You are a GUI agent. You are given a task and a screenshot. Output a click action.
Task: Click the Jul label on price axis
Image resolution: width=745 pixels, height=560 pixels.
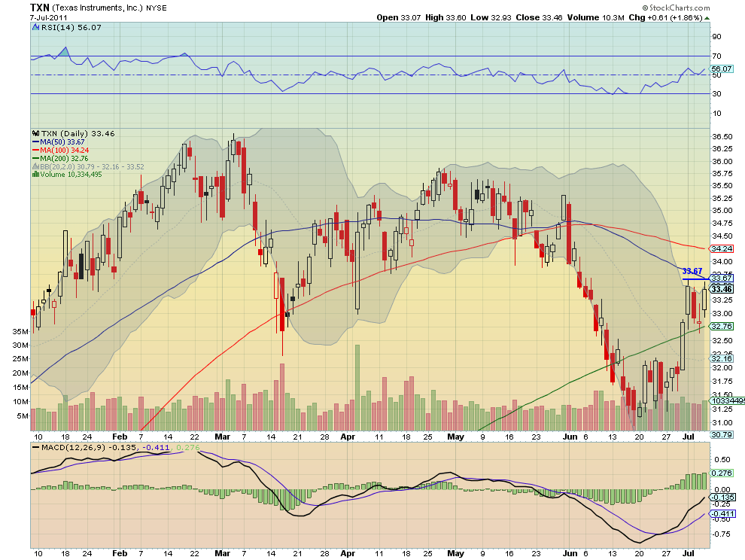(689, 437)
